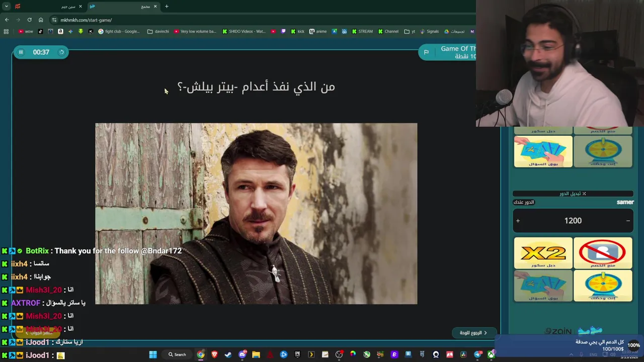Open the تجميعات Drive bookmark

tap(454, 32)
